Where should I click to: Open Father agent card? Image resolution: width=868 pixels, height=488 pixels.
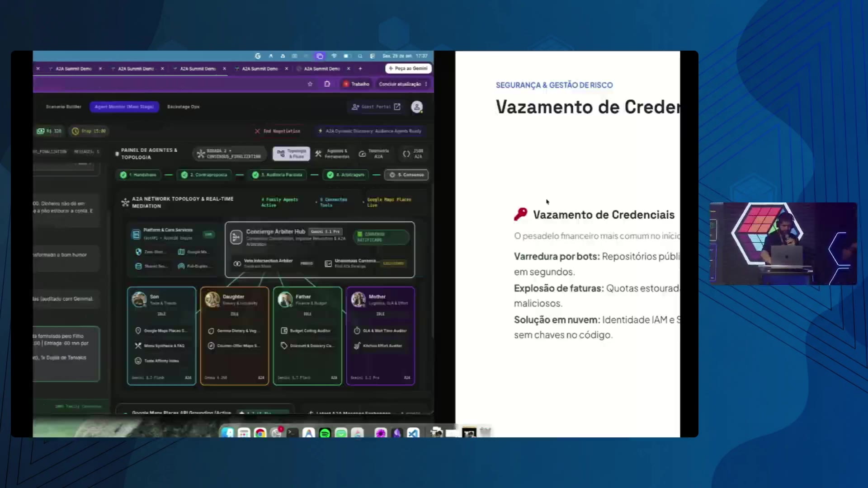[307, 336]
